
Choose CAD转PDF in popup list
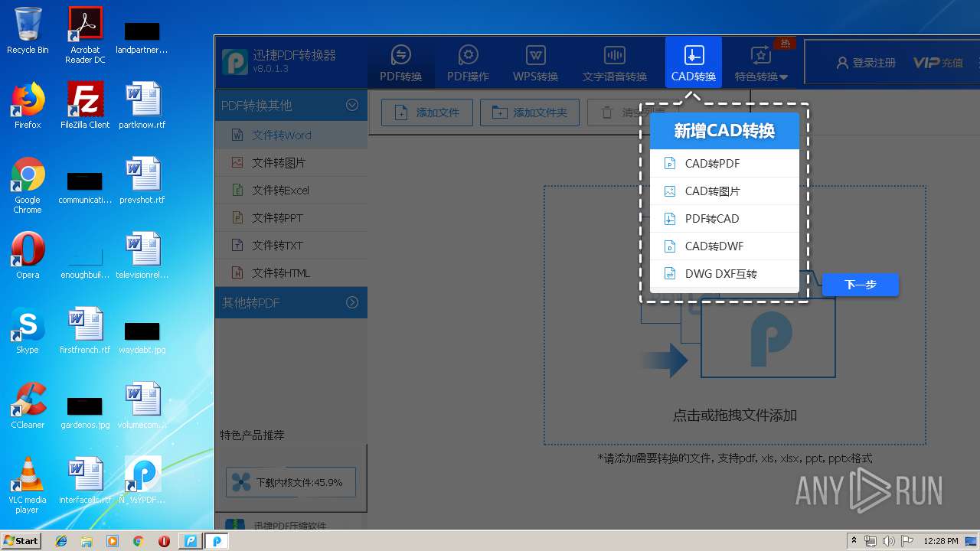click(x=724, y=163)
